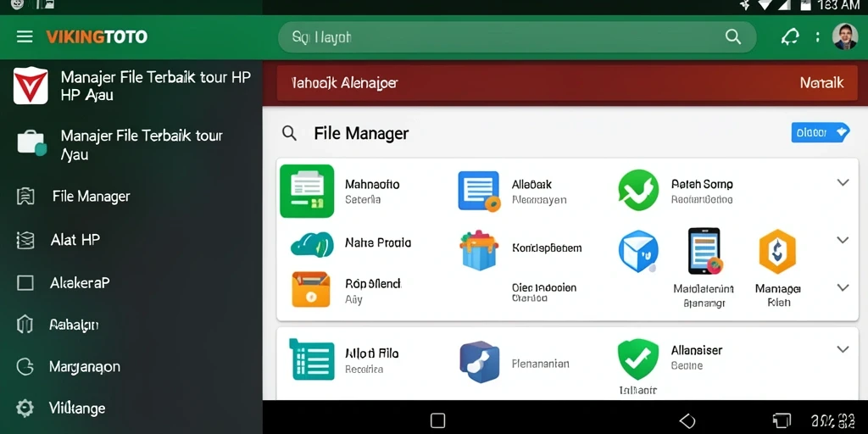Screen dimensions: 868x434
Task: Expand the chevron on the Rop sflend row
Action: point(843,287)
